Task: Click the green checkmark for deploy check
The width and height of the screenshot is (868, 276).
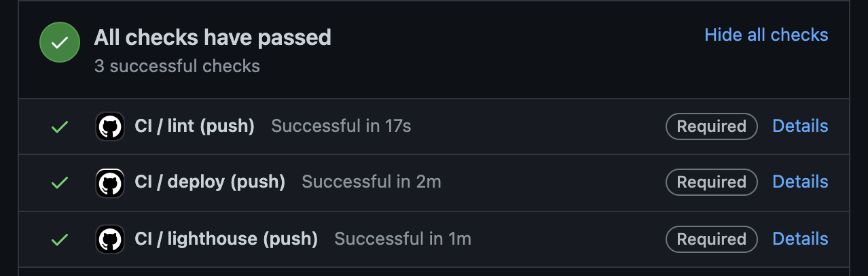Action: (60, 182)
